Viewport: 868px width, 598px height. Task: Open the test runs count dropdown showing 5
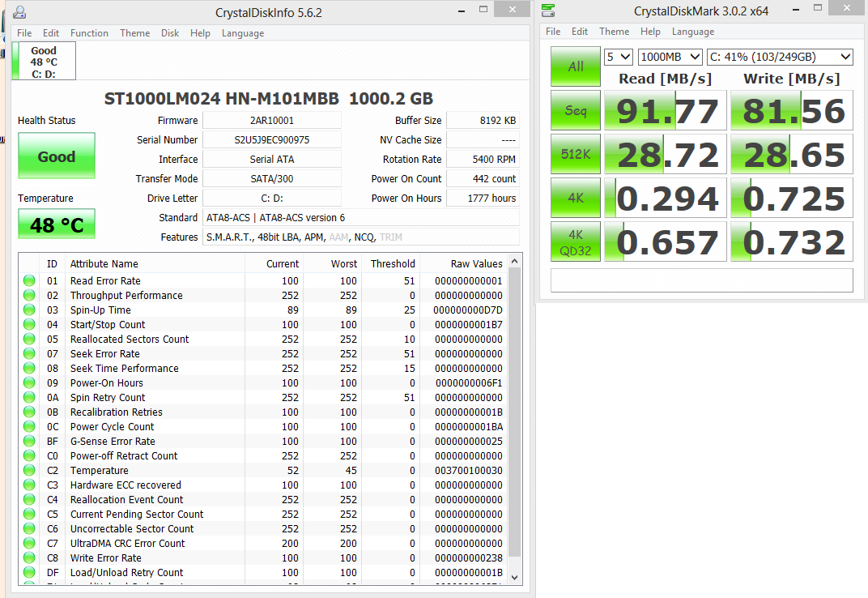coord(619,57)
